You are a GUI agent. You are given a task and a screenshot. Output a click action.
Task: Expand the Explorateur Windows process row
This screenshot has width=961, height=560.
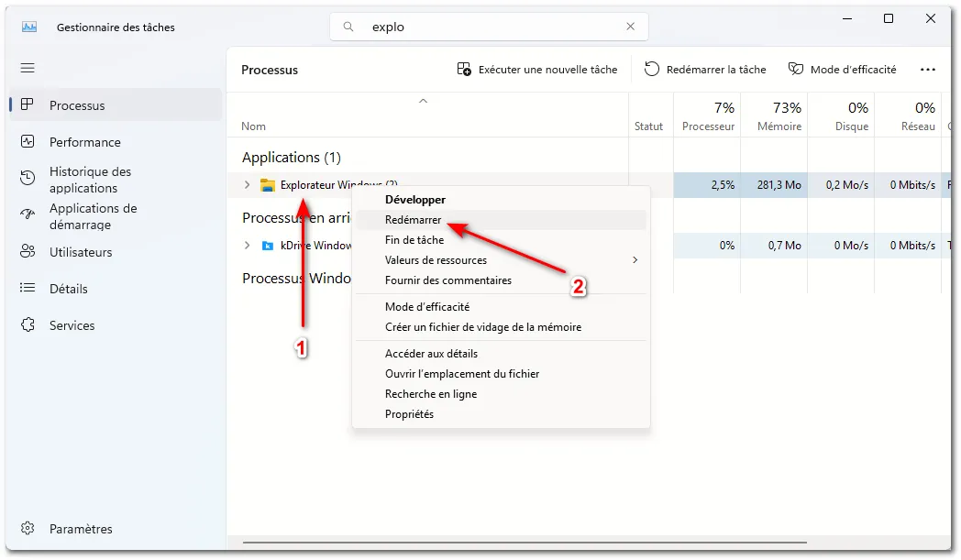point(247,184)
